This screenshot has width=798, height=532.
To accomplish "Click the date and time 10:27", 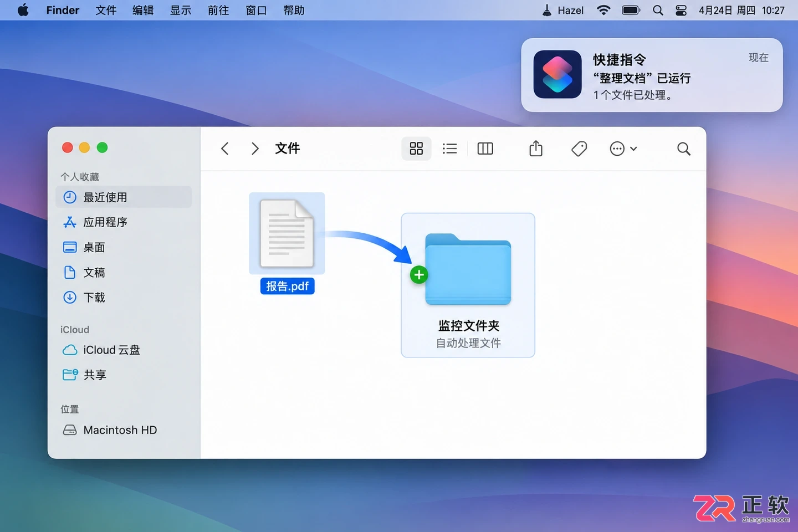I will pyautogui.click(x=741, y=10).
